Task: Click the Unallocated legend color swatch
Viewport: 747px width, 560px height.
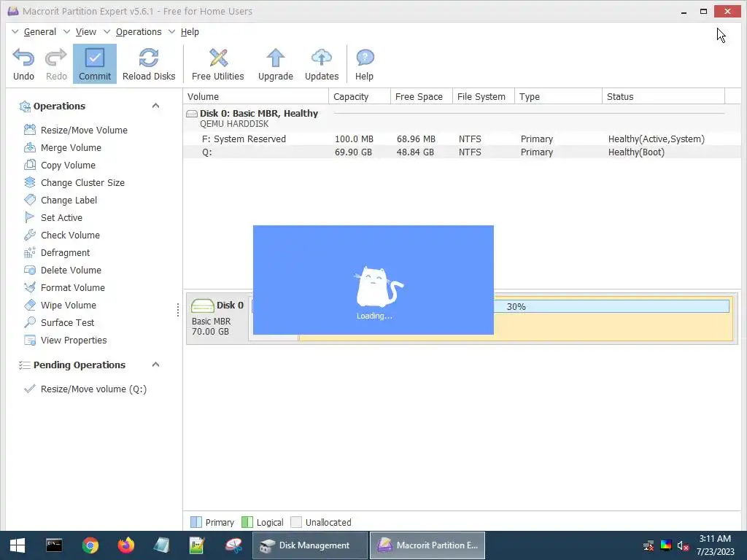Action: (296, 522)
